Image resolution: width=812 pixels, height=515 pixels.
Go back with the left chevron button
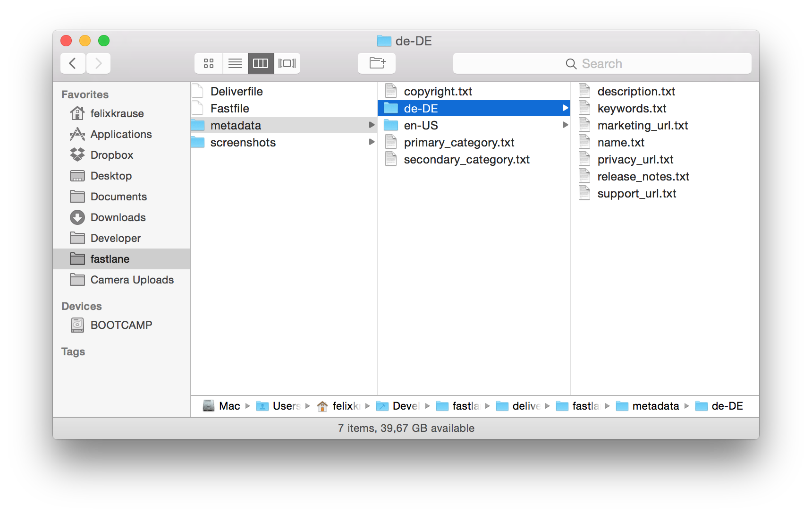pos(73,63)
